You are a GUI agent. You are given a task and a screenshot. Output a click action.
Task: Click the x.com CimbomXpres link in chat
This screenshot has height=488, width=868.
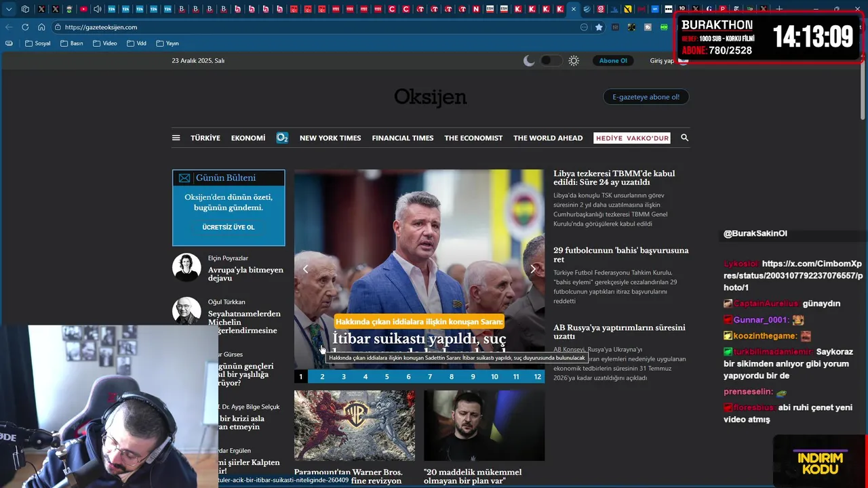pyautogui.click(x=793, y=275)
